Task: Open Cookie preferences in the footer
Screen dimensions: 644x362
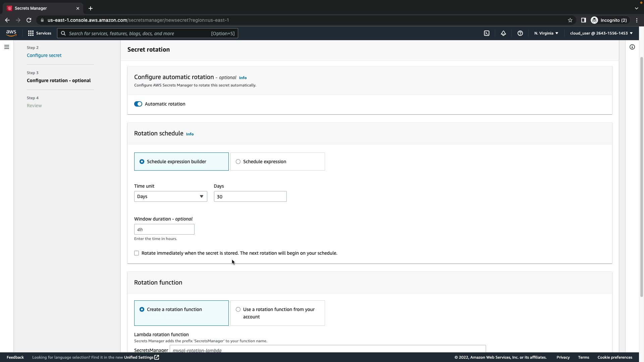Action: 614,357
